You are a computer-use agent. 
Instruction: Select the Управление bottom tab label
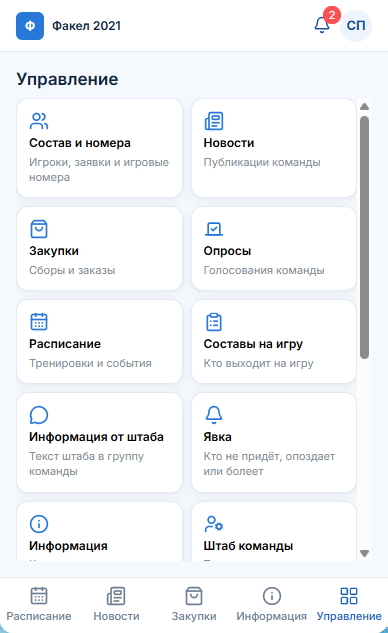(349, 616)
